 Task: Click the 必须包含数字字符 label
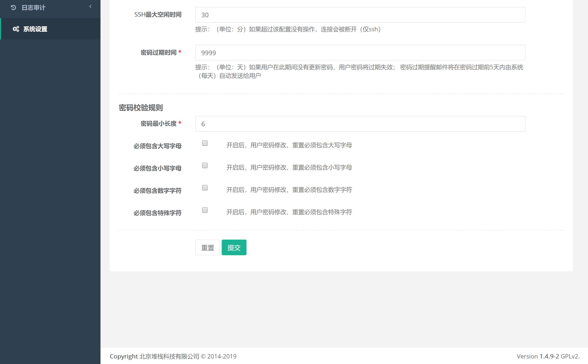click(158, 191)
